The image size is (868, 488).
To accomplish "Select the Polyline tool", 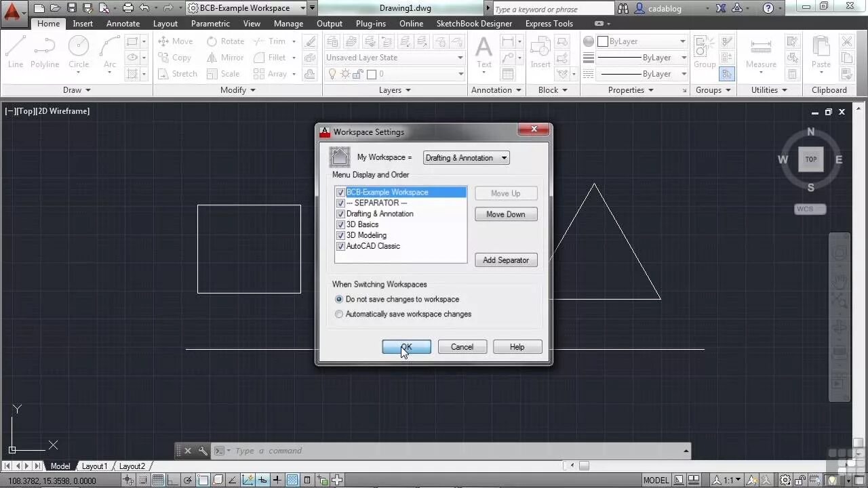I will 44,52.
